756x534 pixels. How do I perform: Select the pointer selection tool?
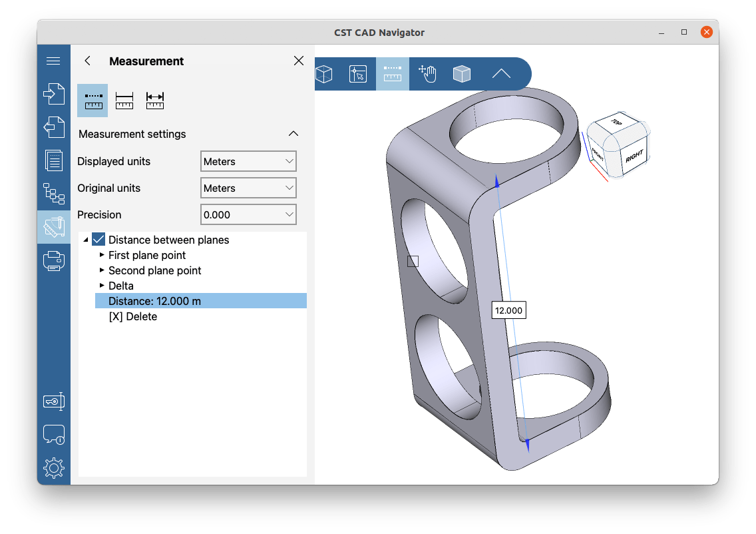(359, 74)
